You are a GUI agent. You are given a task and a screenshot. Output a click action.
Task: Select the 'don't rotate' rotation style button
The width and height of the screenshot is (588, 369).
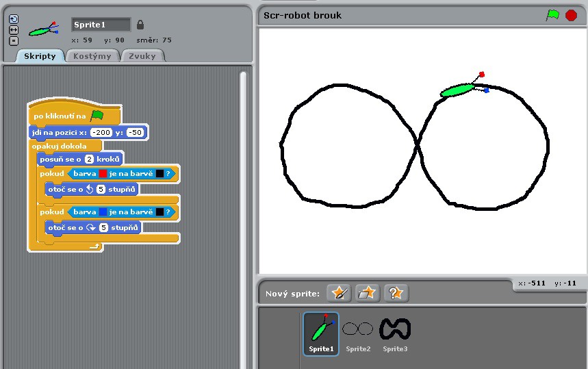click(14, 40)
